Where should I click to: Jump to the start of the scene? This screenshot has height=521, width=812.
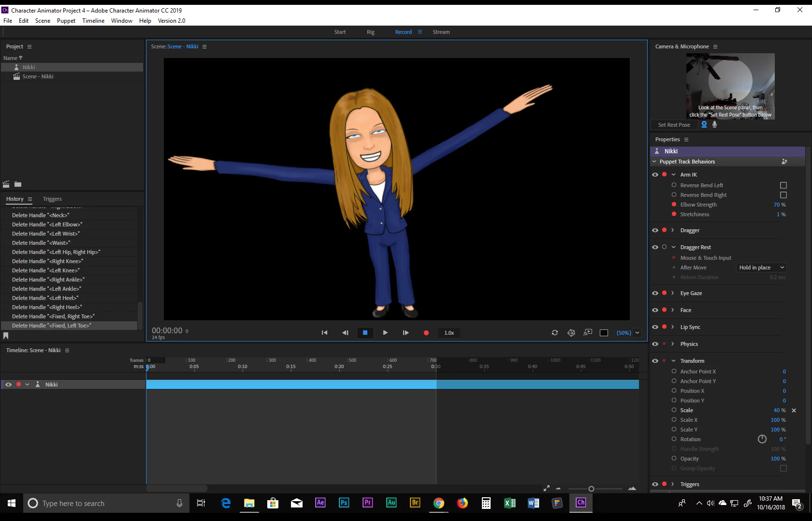[x=324, y=333]
